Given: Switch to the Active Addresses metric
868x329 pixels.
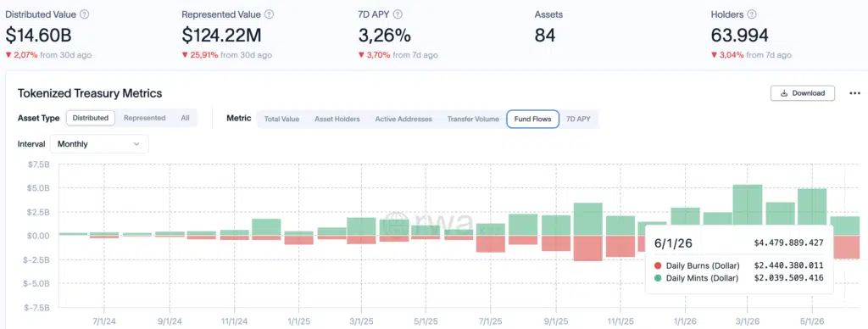Looking at the screenshot, I should tap(403, 119).
